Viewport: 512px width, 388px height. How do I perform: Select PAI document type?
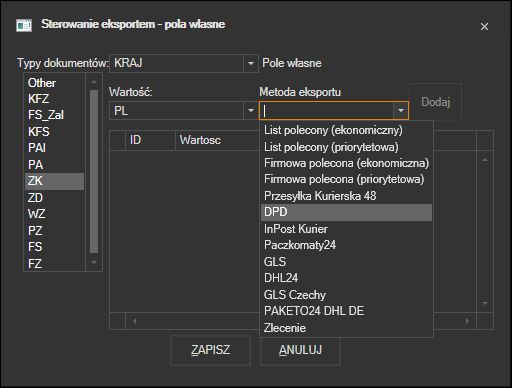click(x=54, y=148)
